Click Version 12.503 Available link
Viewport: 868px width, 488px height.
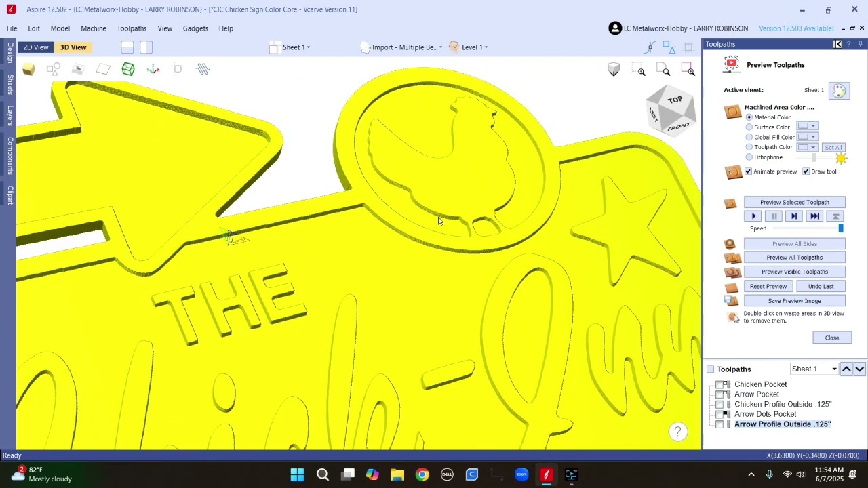click(796, 28)
